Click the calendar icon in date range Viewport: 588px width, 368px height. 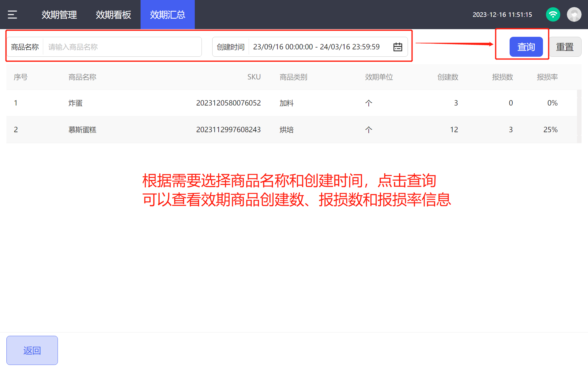click(x=398, y=47)
